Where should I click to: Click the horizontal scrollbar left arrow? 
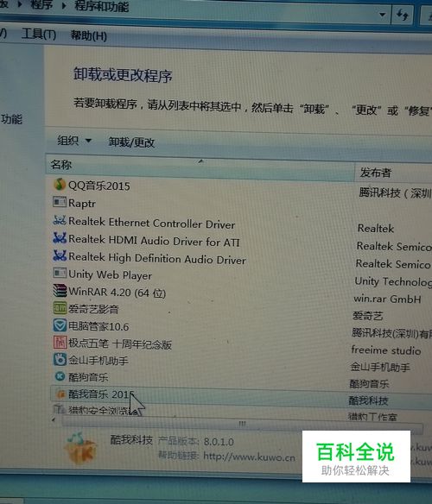click(54, 419)
